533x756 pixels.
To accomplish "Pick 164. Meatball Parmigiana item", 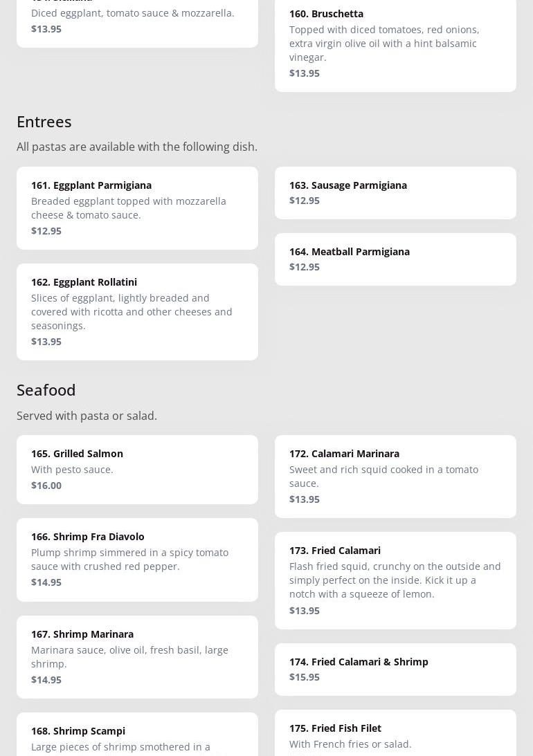I will (395, 259).
